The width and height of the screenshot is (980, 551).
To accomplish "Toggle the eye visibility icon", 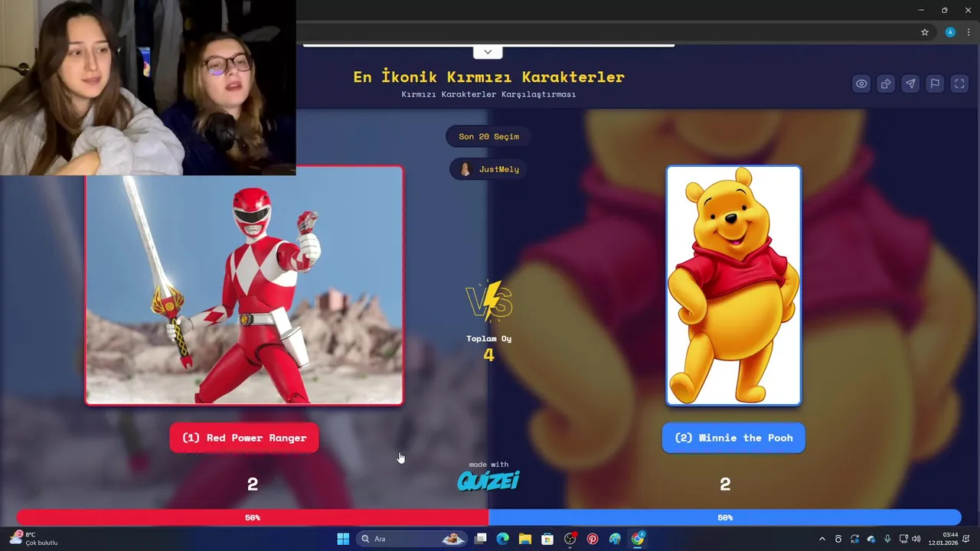I will pos(861,84).
